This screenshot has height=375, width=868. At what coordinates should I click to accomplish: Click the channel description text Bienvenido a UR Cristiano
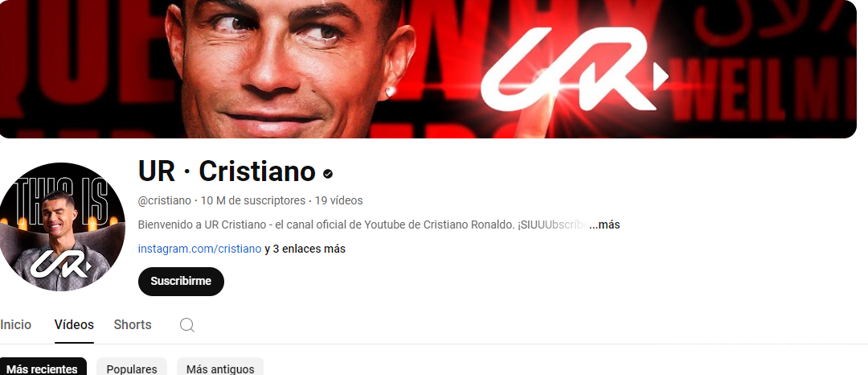362,225
